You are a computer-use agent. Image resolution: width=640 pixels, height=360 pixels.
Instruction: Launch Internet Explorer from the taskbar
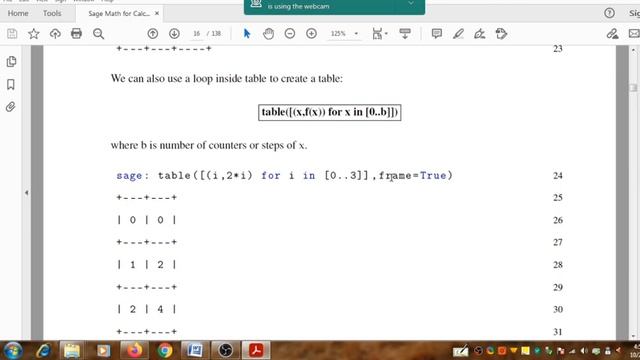[x=44, y=351]
